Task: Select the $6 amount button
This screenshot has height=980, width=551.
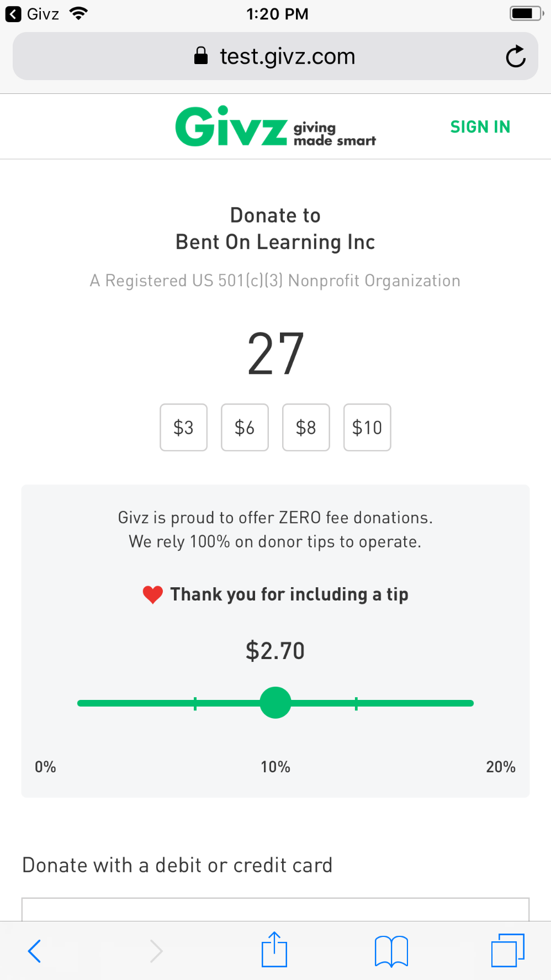Action: (x=245, y=428)
